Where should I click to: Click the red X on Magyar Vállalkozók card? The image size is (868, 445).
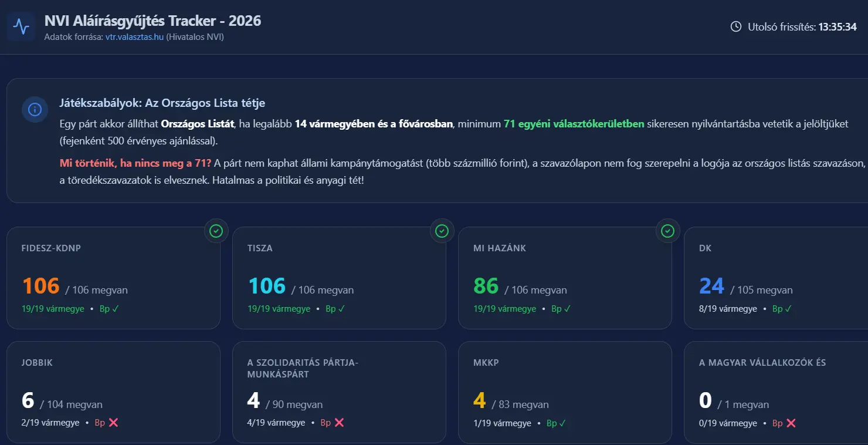coord(791,423)
